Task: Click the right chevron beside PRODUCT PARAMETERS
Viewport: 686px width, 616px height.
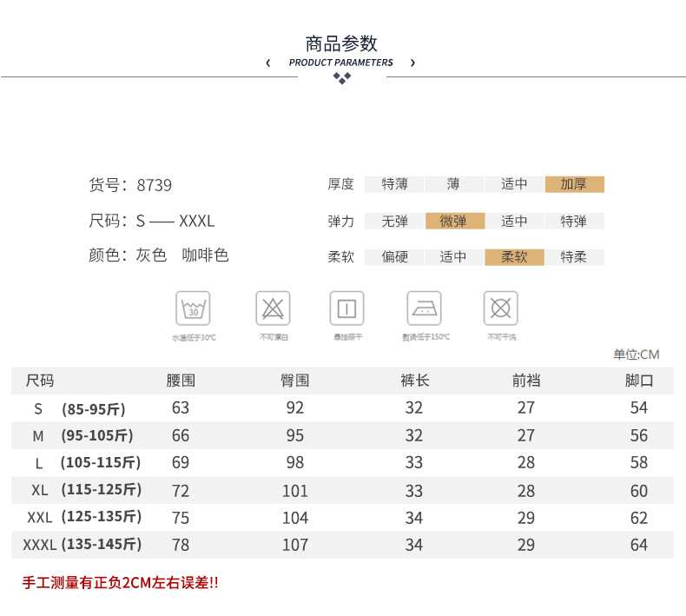Action: 412,63
